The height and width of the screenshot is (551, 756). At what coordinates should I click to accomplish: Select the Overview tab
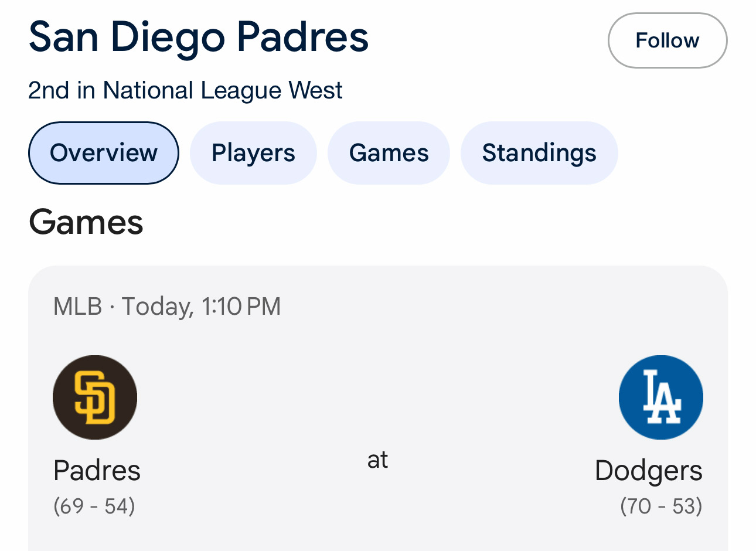click(104, 153)
